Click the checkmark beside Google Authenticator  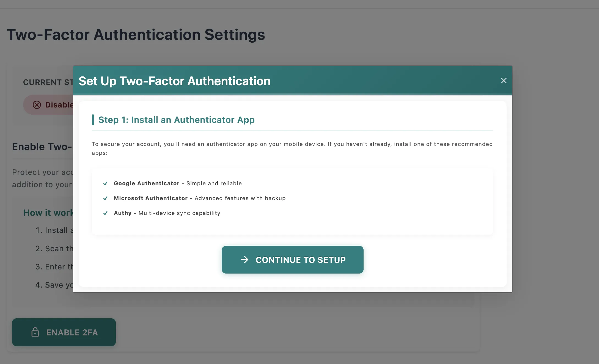tap(105, 183)
